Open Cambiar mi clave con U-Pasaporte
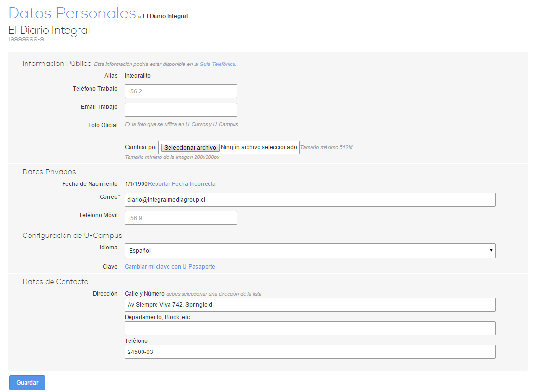This screenshot has width=533, height=392. [x=169, y=267]
